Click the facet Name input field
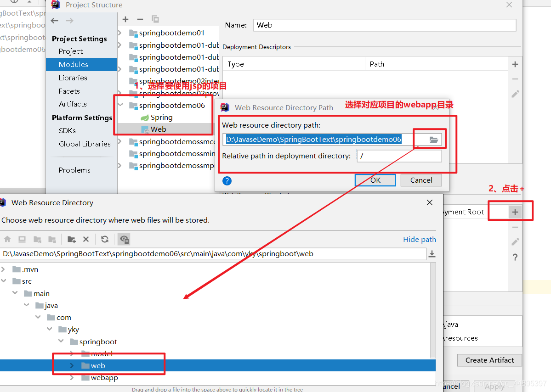Viewport: 551px width, 392px height. pyautogui.click(x=385, y=25)
